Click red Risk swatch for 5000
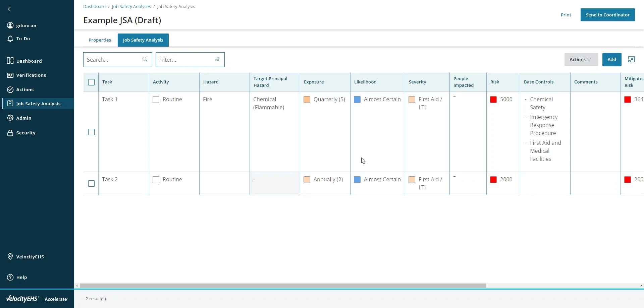 tap(493, 100)
